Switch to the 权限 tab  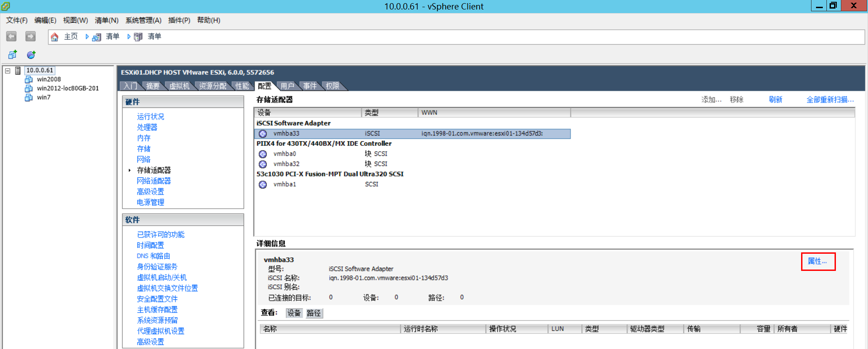[x=333, y=86]
